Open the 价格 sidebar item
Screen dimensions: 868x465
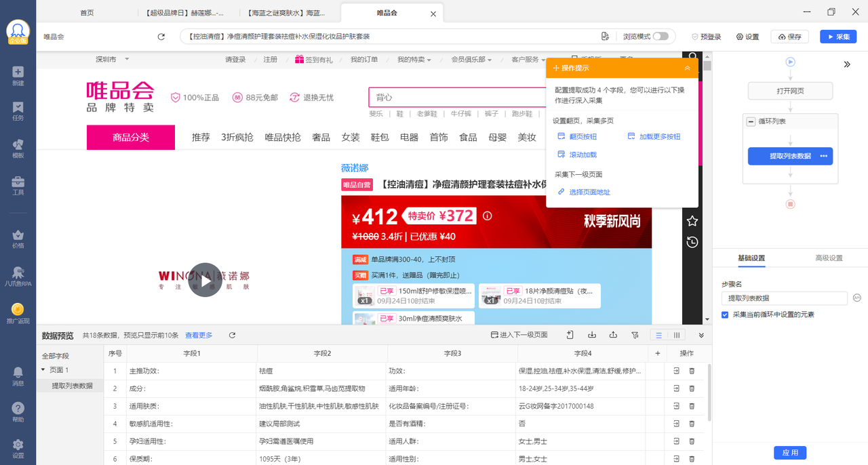pos(18,239)
